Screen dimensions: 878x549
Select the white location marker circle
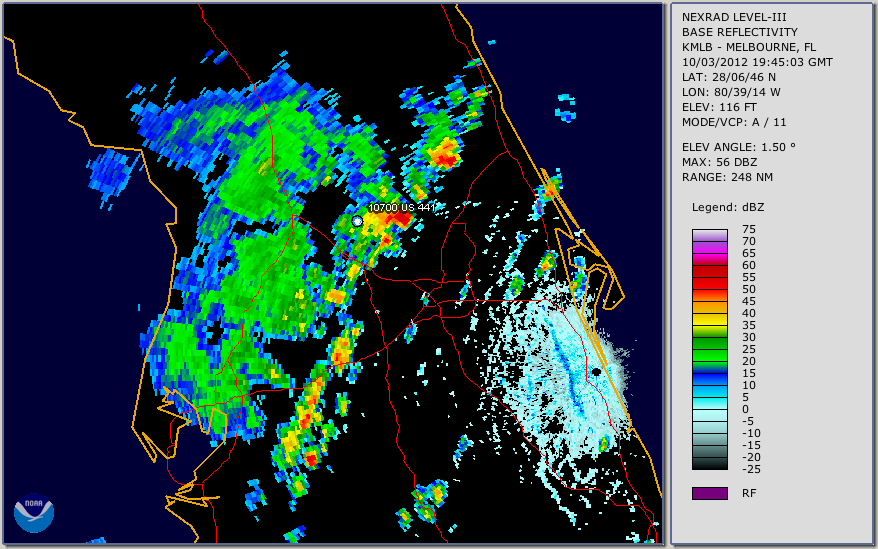tap(357, 221)
